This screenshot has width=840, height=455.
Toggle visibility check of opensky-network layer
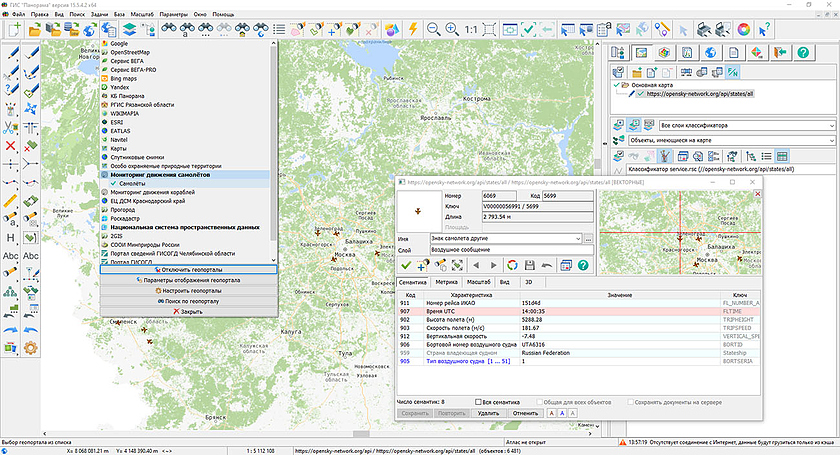click(639, 94)
